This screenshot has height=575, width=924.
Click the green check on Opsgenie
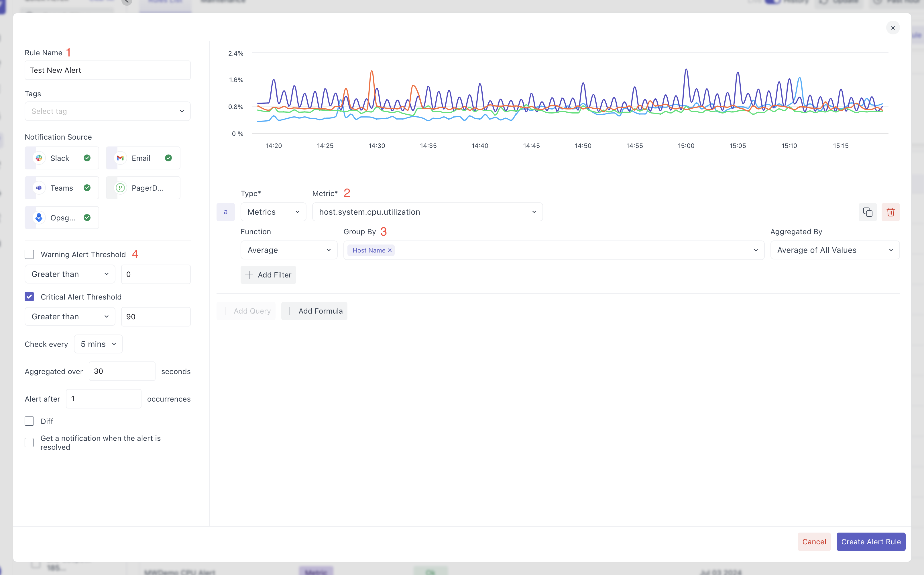tap(87, 218)
